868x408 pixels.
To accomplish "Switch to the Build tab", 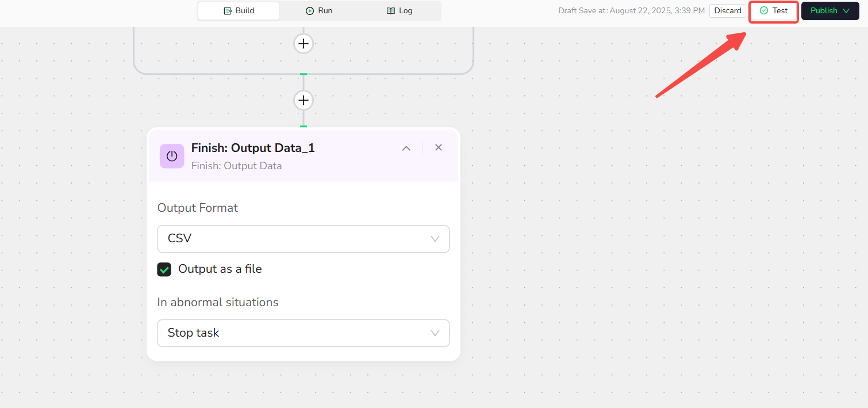I will click(x=239, y=10).
